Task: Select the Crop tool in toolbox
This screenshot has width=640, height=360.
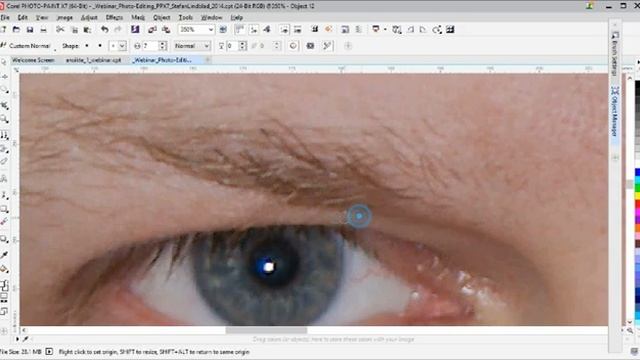Action: coord(4,105)
